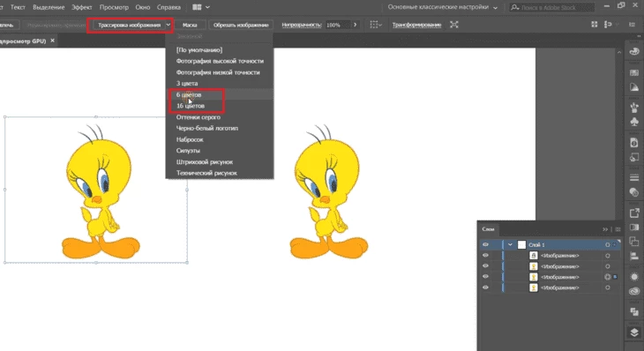Close the document tab
Screen dimensions: 644x351
coord(53,41)
